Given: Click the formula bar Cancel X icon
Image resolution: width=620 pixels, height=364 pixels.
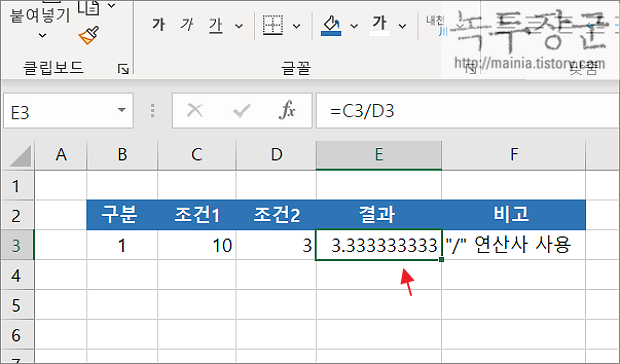Looking at the screenshot, I should (x=195, y=111).
